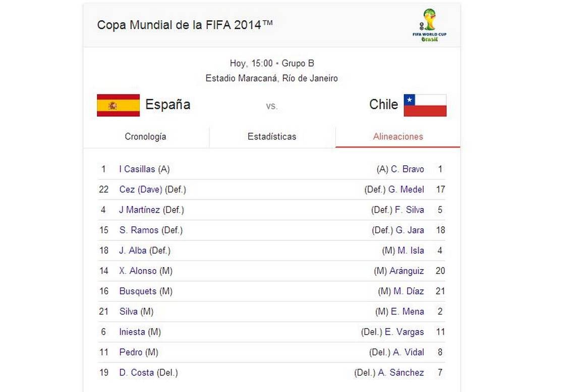Image resolution: width=575 pixels, height=392 pixels.
Task: Switch to the Estadísticas tab
Action: click(272, 137)
